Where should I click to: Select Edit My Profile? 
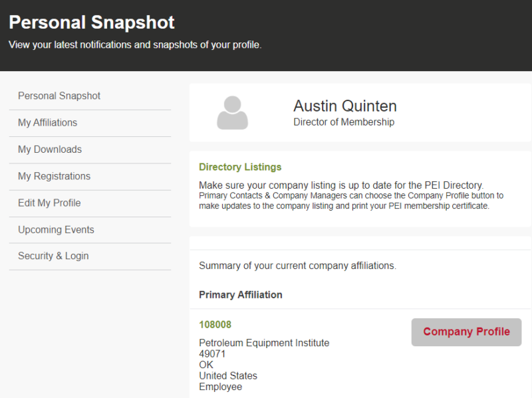coord(49,203)
